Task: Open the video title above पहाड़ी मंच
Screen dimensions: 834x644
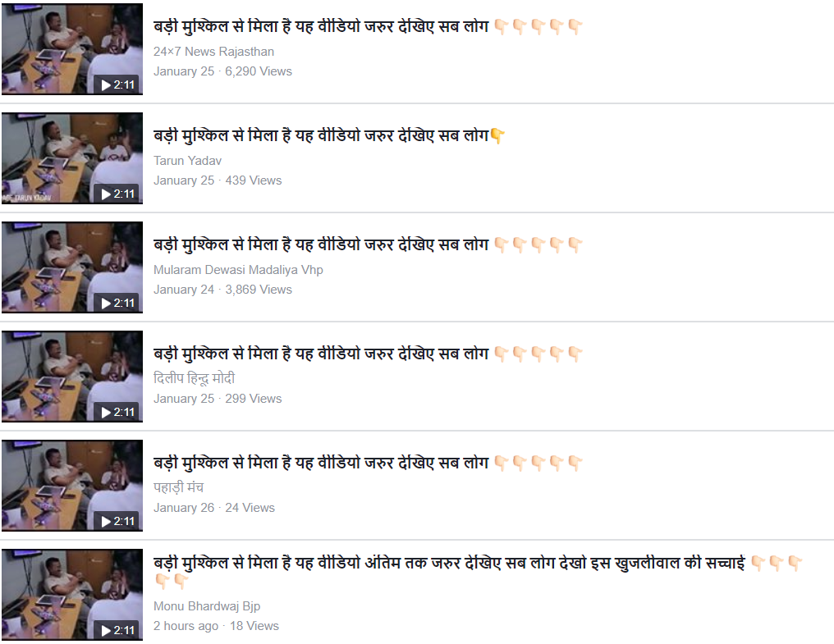Action: (368, 463)
